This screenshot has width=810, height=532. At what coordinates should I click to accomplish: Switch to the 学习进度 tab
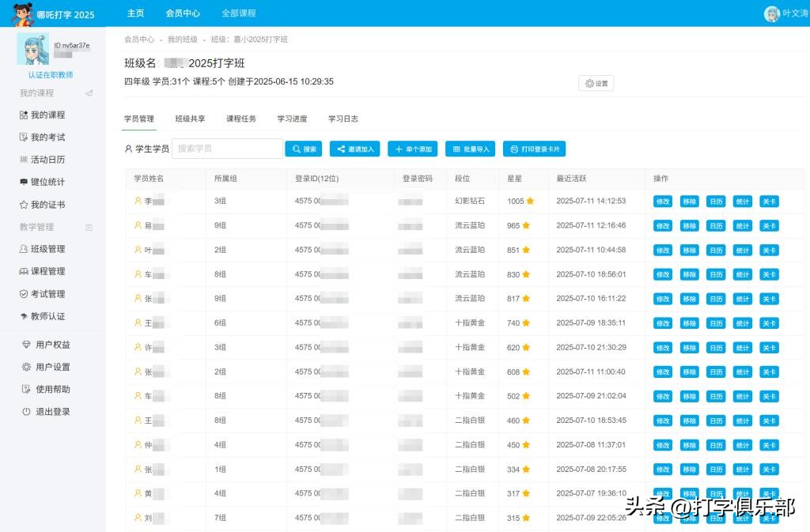point(293,119)
